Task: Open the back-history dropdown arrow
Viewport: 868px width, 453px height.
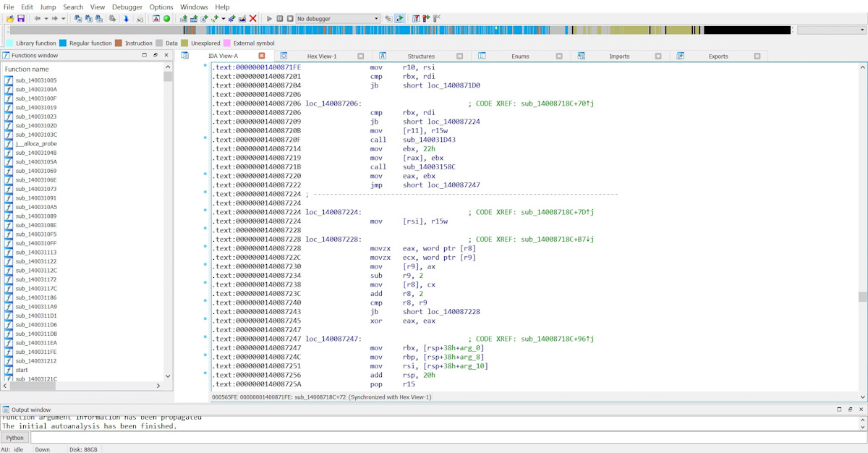Action: point(46,18)
